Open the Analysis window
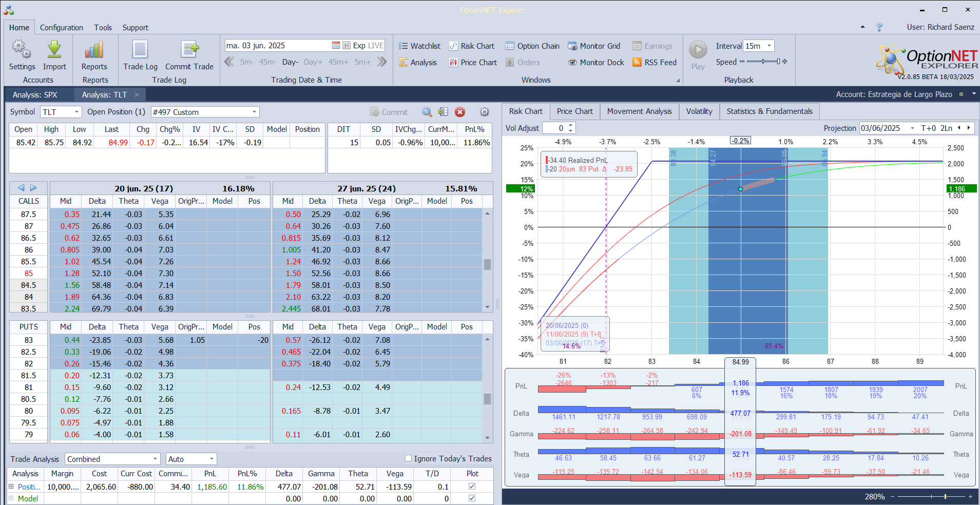Viewport: 980px width, 505px height. coord(418,62)
